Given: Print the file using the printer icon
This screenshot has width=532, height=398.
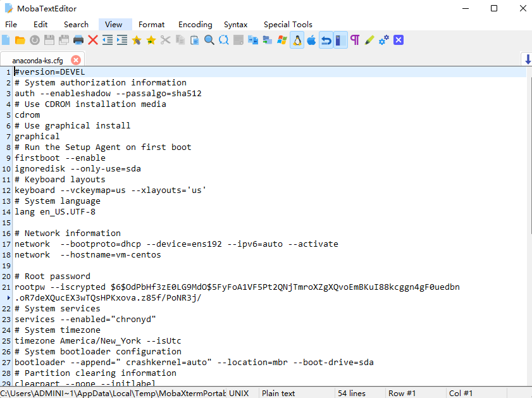Looking at the screenshot, I should pyautogui.click(x=80, y=39).
